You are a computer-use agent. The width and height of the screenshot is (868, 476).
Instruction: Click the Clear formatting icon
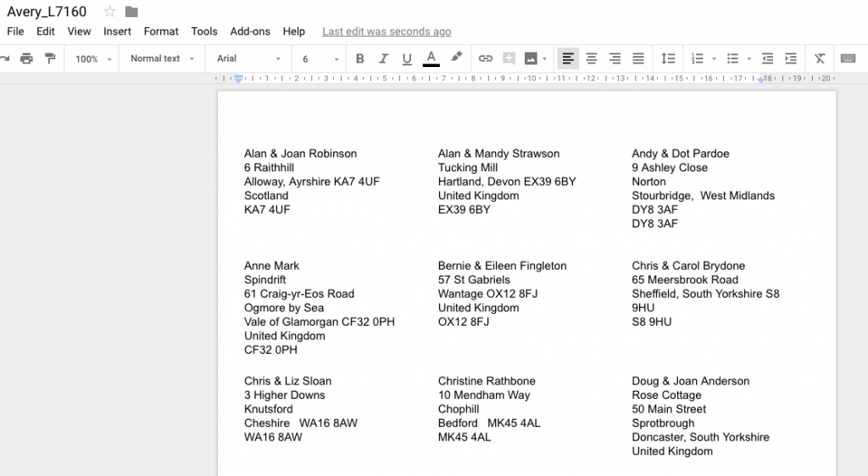click(x=820, y=59)
